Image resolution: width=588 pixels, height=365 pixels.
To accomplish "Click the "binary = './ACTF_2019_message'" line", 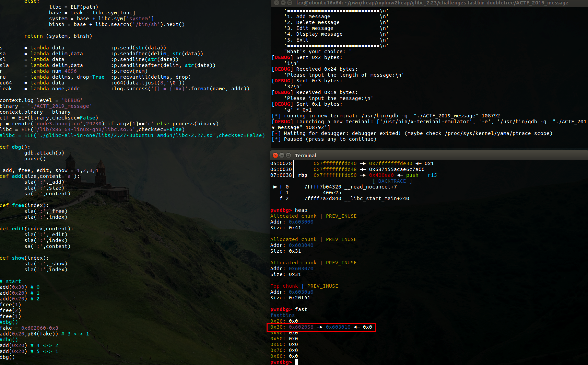I will point(46,106).
